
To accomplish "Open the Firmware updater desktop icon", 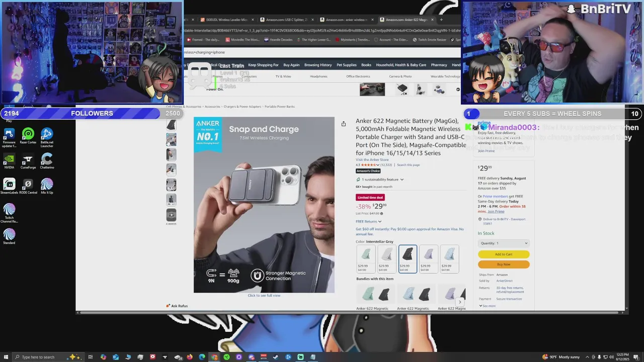I will pos(9,138).
